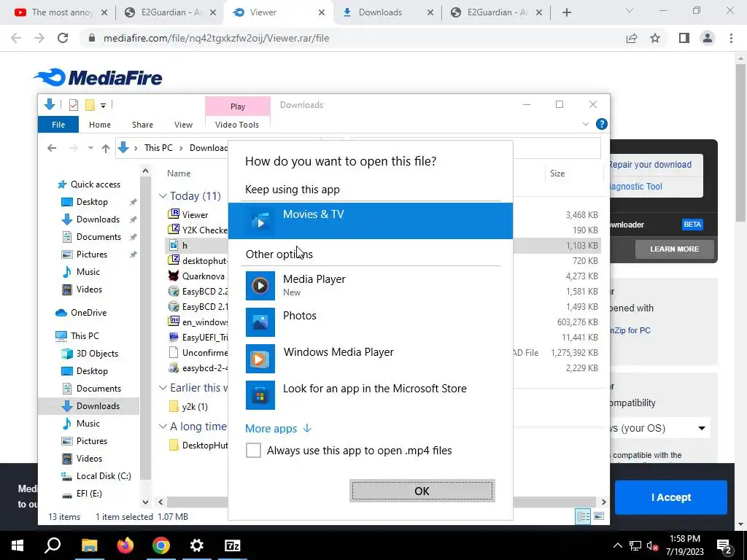The image size is (747, 560).
Task: Click muted volume tray icon
Action: click(652, 545)
